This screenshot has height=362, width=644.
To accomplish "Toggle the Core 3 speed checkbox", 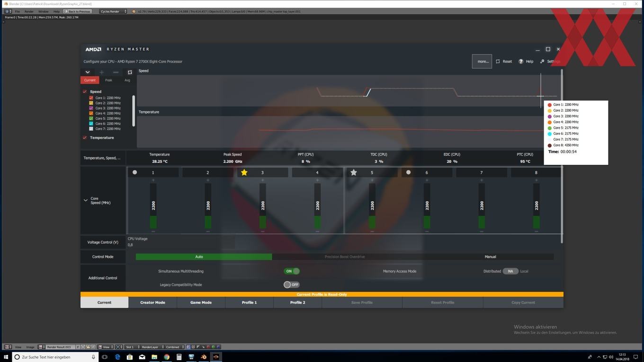I will 91,108.
